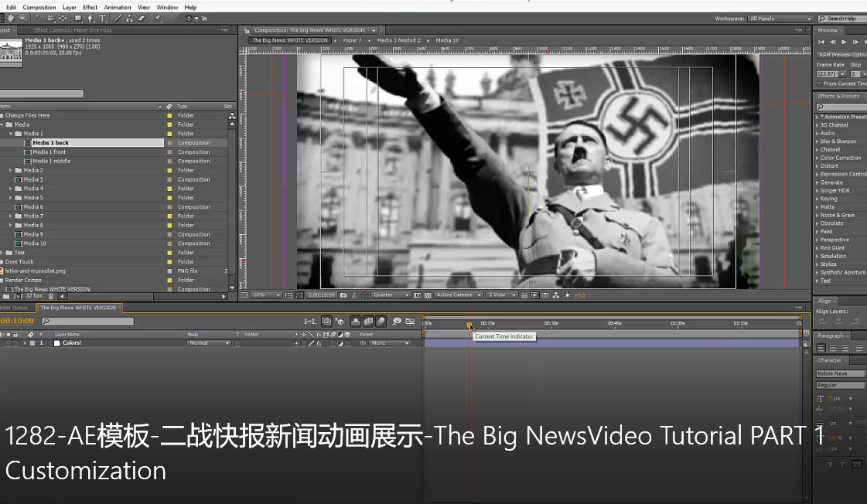Click the Search Help field
Screen dimensions: 867x504
pos(842,19)
